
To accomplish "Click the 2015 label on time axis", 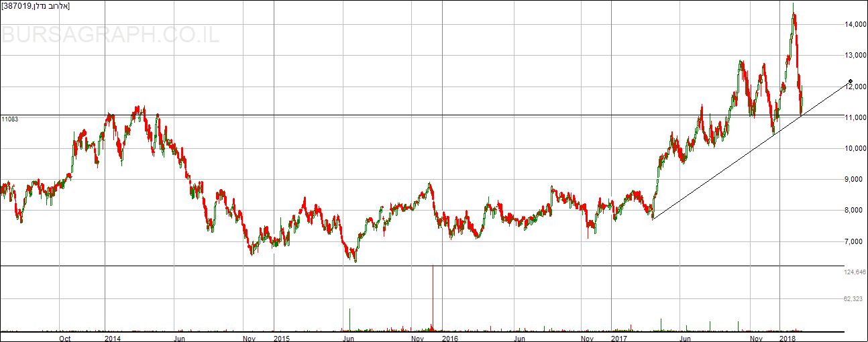I will coord(280,338).
